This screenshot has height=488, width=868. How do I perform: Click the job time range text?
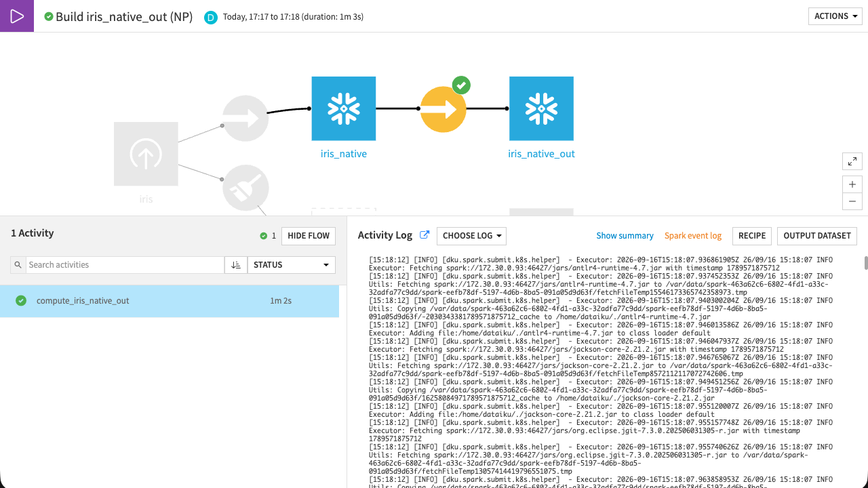click(x=293, y=17)
